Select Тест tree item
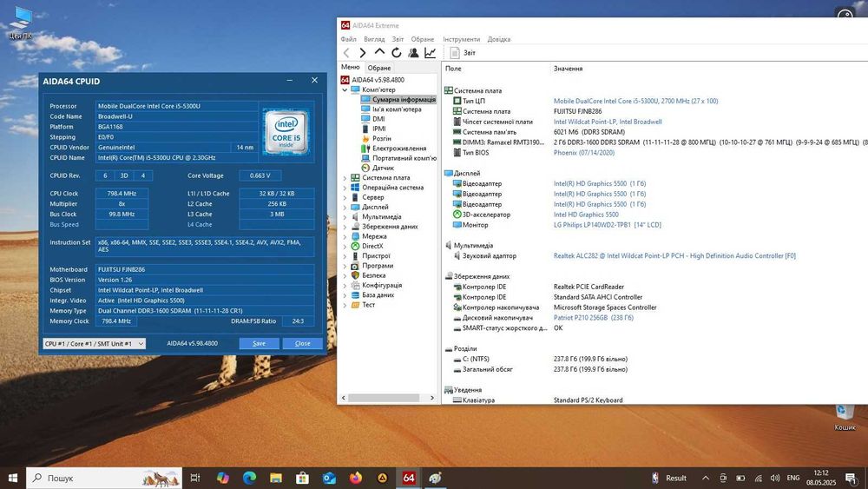This screenshot has width=868, height=489. tap(368, 305)
